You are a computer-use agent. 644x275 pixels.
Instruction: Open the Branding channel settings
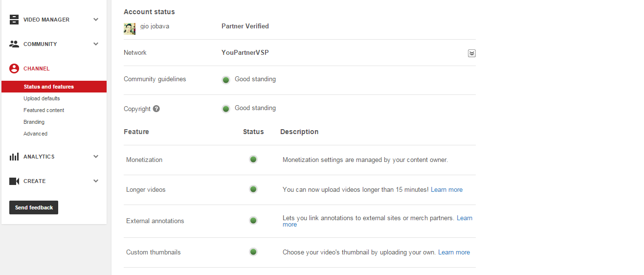coord(34,122)
